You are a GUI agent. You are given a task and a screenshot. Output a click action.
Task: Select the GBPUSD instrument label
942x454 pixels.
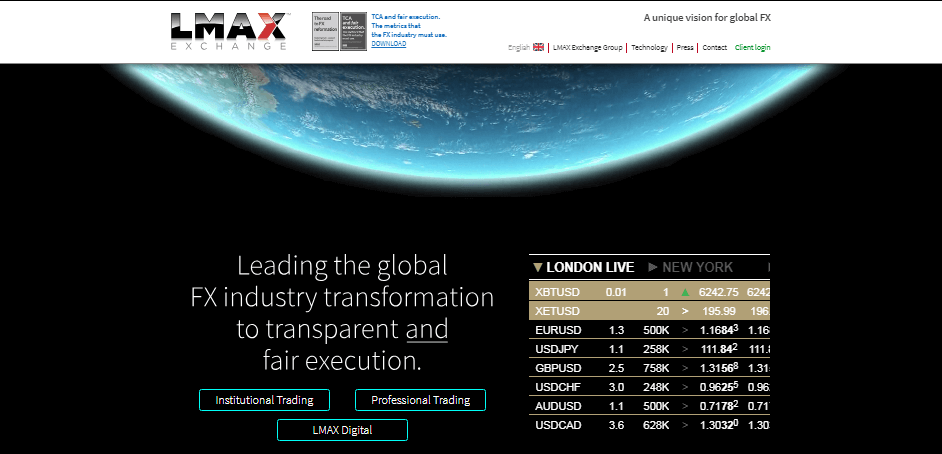click(558, 368)
